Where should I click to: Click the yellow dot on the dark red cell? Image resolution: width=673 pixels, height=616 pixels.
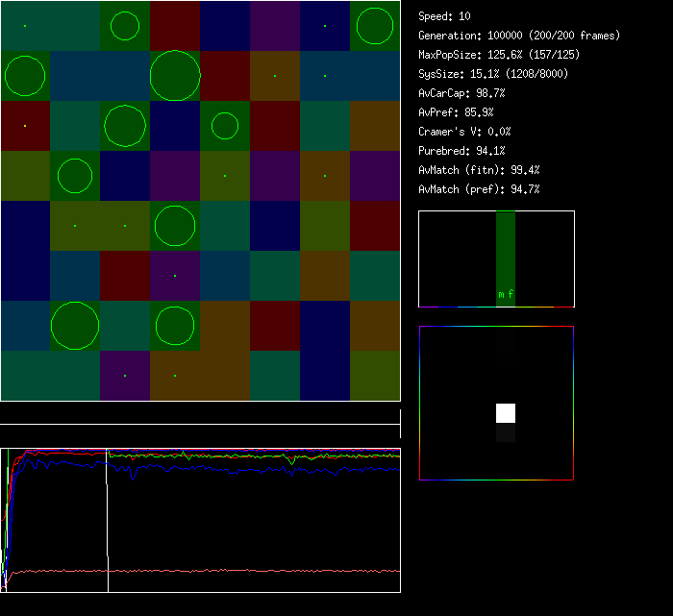click(x=25, y=126)
